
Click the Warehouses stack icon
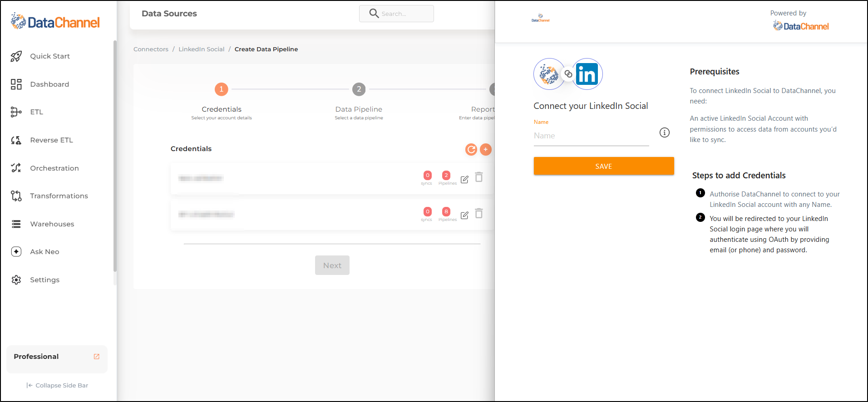point(16,224)
